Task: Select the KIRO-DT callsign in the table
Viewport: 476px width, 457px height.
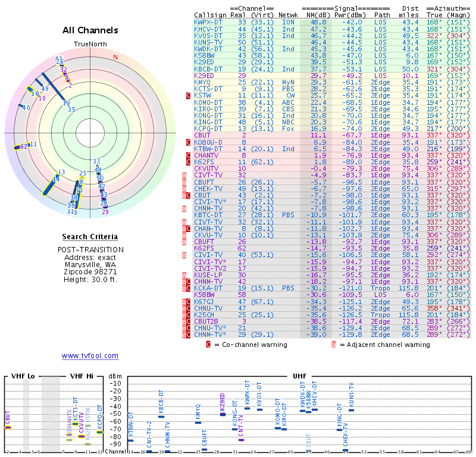Action: click(x=208, y=109)
